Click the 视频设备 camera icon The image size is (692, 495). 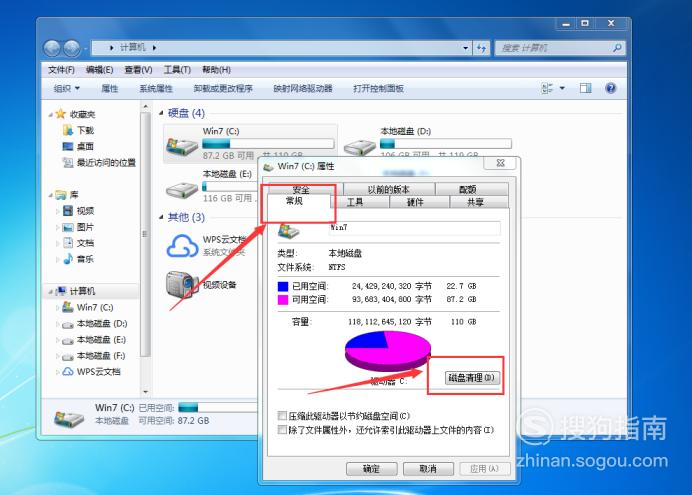(181, 285)
